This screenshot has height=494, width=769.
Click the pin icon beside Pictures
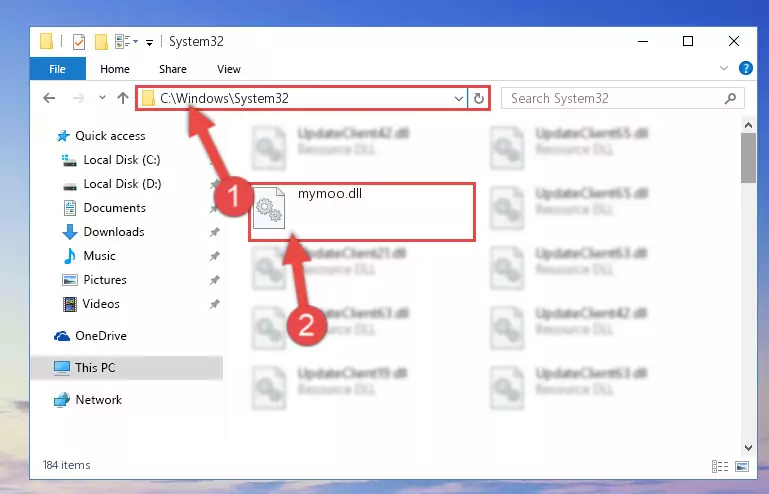pyautogui.click(x=215, y=280)
